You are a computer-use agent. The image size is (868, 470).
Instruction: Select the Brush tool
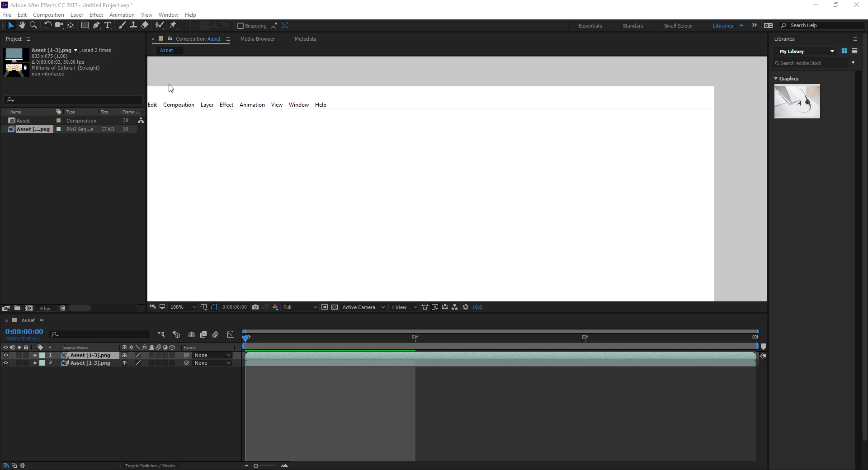(122, 25)
